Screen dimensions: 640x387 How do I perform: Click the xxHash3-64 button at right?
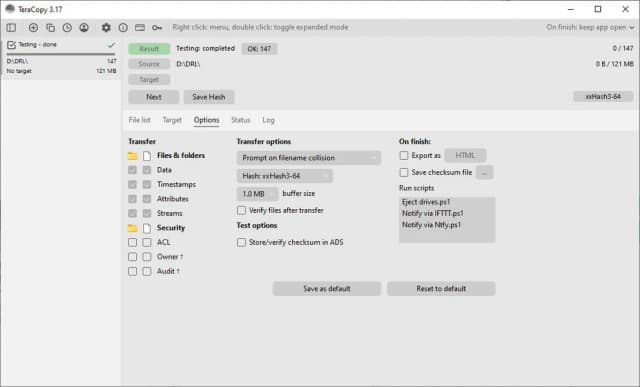[x=603, y=97]
